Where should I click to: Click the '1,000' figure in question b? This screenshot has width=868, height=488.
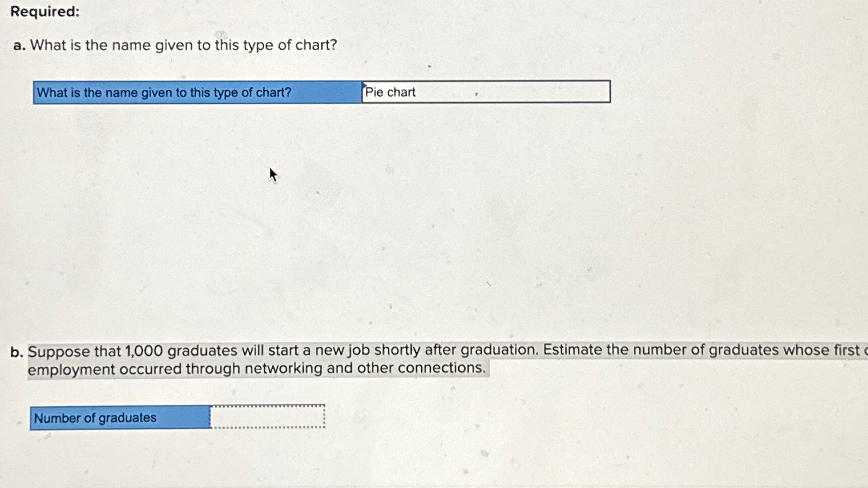[143, 351]
